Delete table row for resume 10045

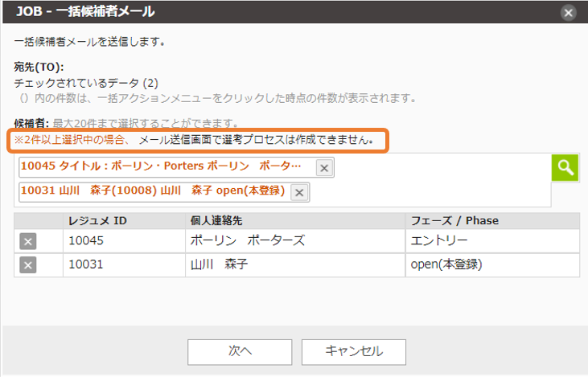tap(27, 241)
